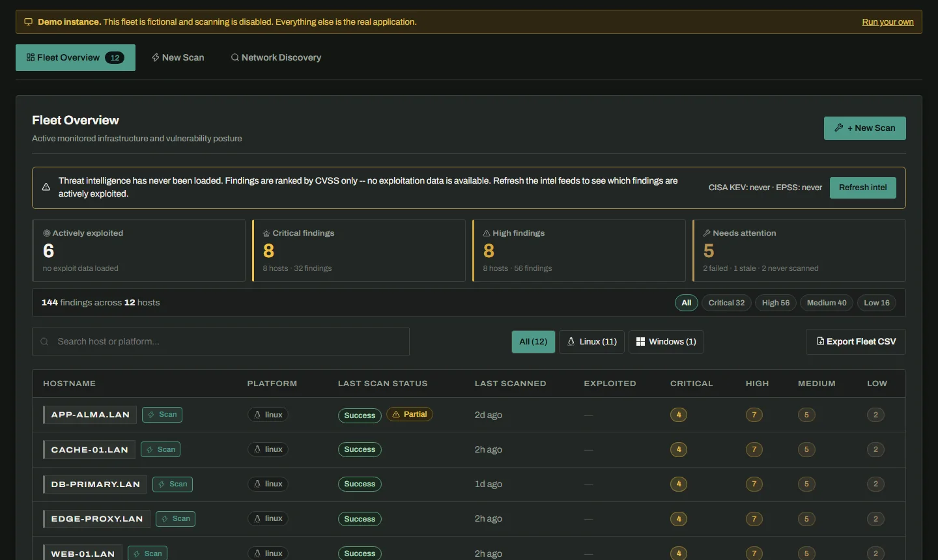Click the low count 2 for EDGE-PROXY.LAN
The image size is (938, 560).
click(875, 519)
